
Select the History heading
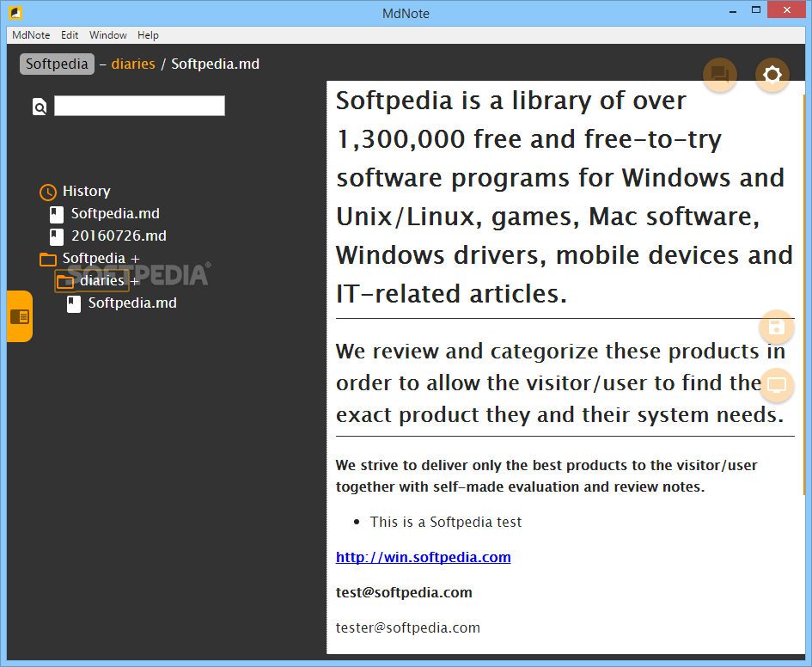pos(87,191)
